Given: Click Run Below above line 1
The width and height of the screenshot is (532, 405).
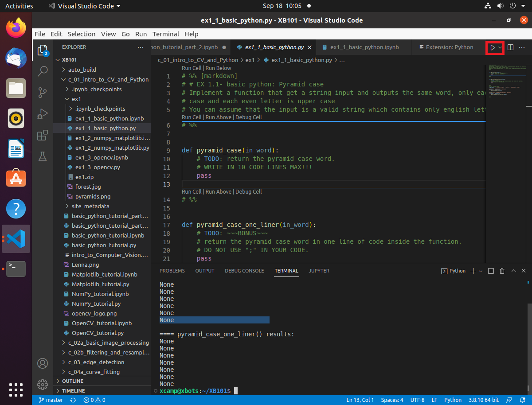Looking at the screenshot, I should coord(218,68).
